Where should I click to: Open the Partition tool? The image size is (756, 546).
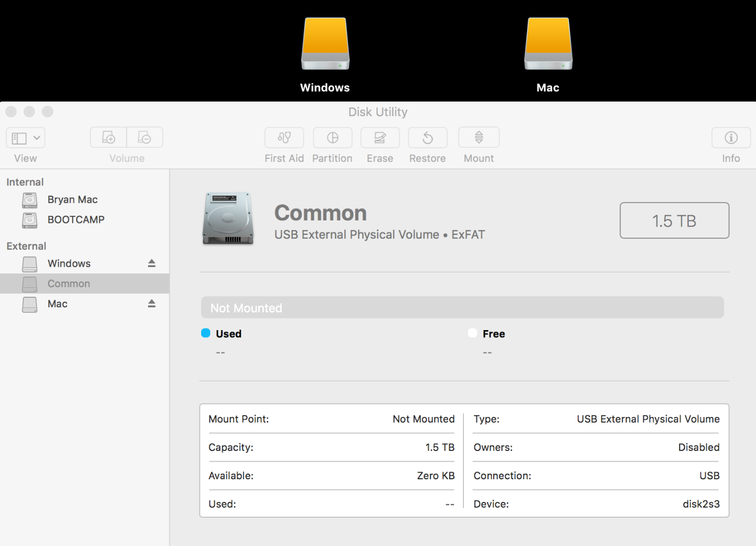coord(332,138)
